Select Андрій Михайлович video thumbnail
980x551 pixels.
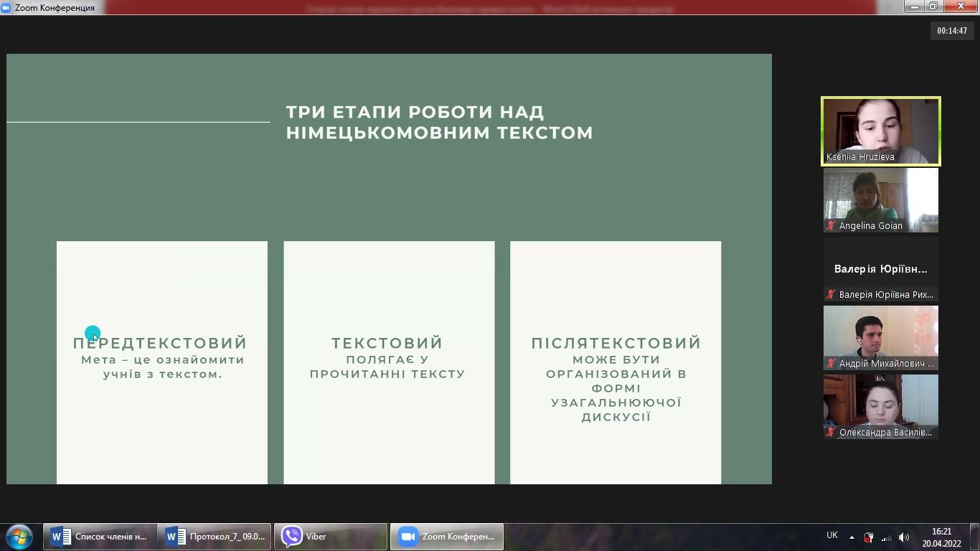[881, 338]
